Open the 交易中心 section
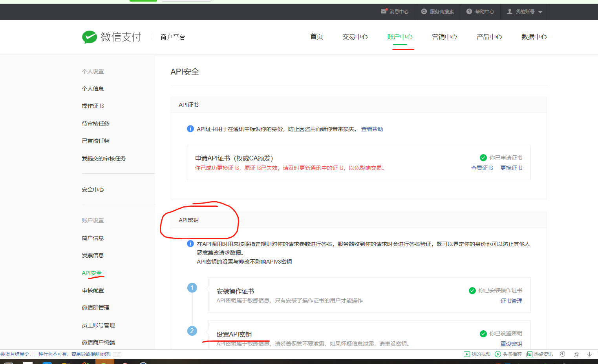This screenshot has height=364, width=598. pos(355,36)
